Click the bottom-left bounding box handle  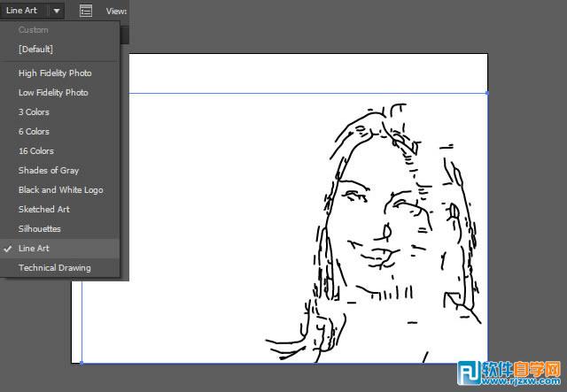[x=82, y=363]
